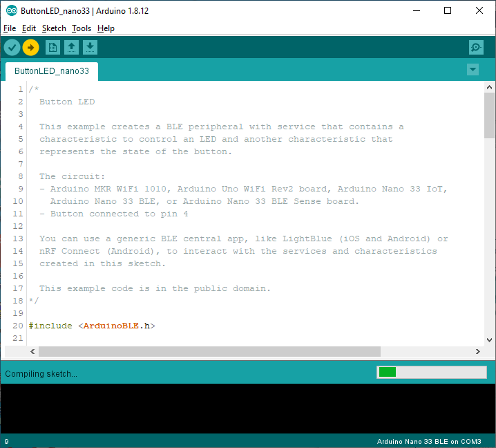496x448 pixels.
Task: Open the Edit menu
Action: 29,28
